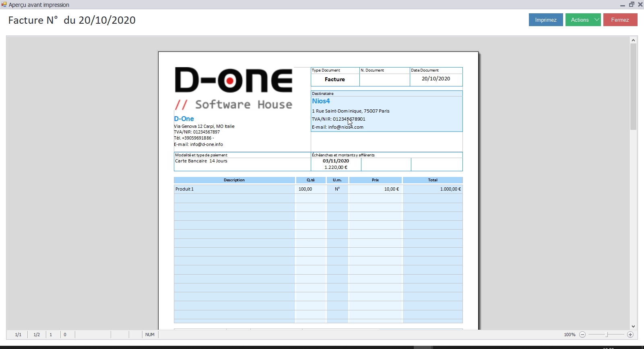Select the Produit 1 description row
The height and width of the screenshot is (349, 644).
click(234, 189)
